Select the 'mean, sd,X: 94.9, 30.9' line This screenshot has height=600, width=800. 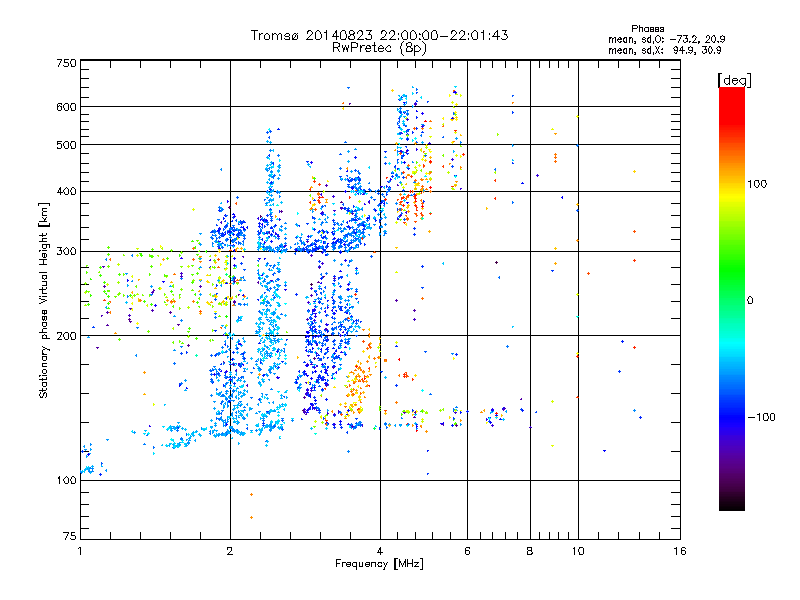[665, 51]
